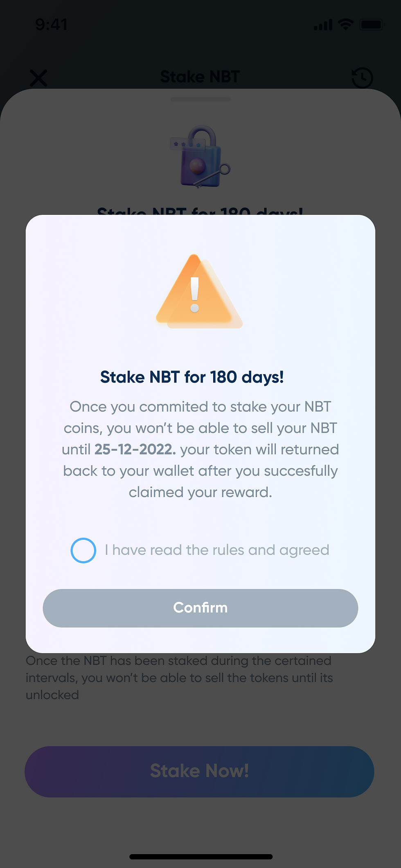The width and height of the screenshot is (401, 868).
Task: Tap the staking note about tokens being unlocked
Action: tap(179, 678)
